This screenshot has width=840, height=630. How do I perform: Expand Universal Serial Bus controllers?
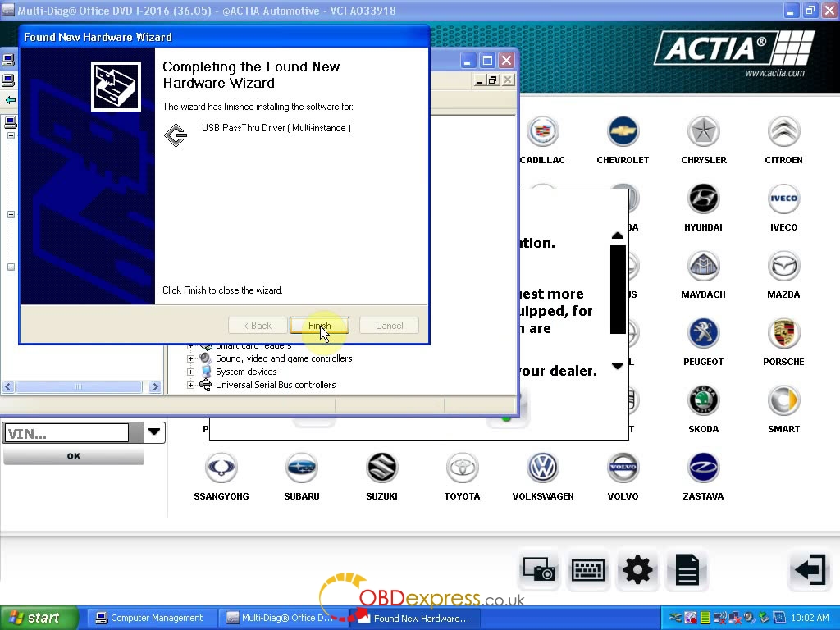[191, 385]
